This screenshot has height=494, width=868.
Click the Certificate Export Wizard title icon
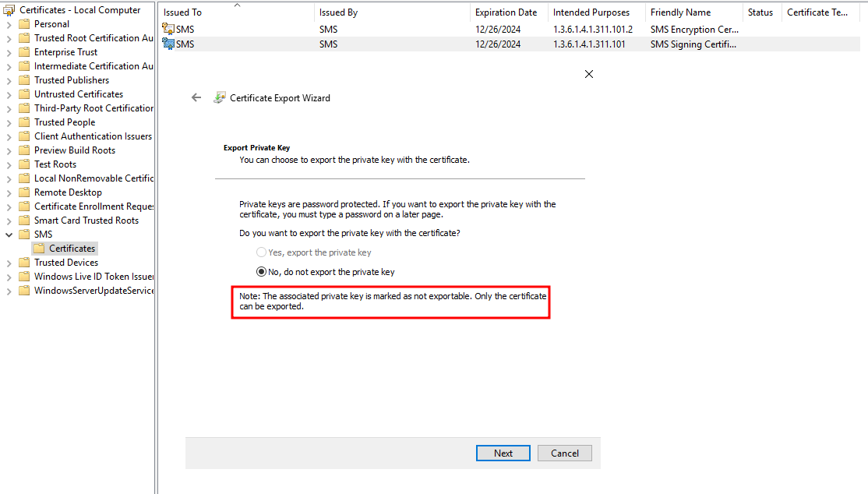[x=220, y=97]
